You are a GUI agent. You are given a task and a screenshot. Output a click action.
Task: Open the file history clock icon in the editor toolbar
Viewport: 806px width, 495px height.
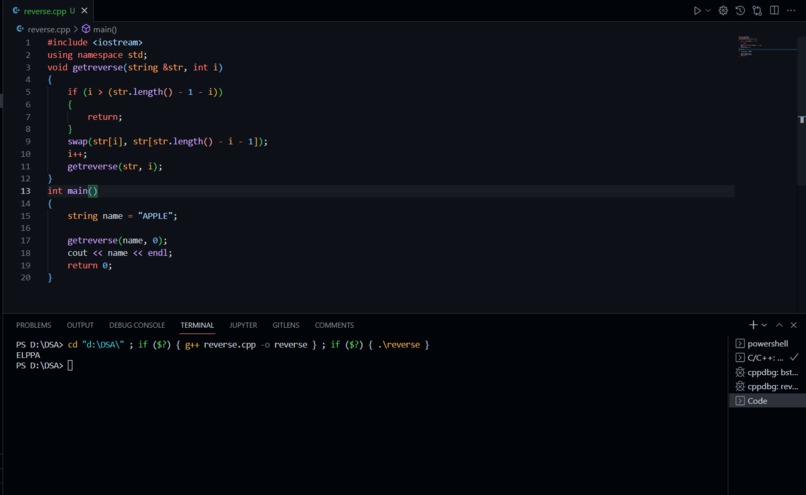[x=740, y=10]
